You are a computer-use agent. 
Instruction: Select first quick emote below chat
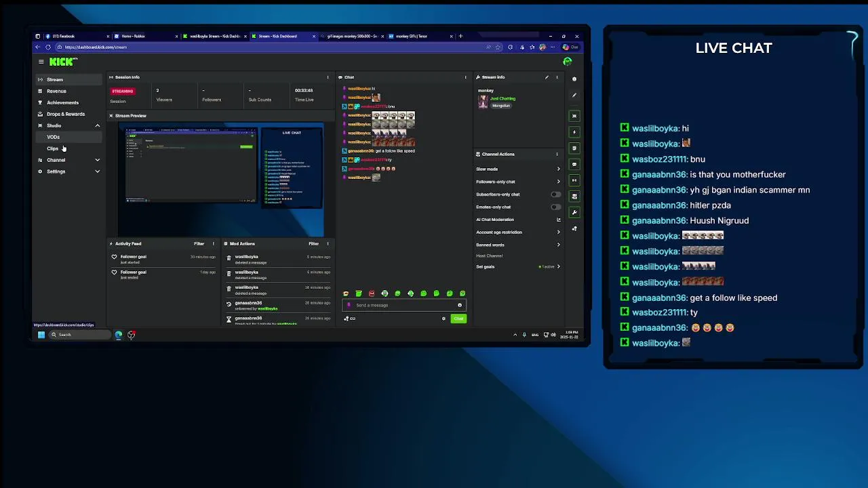346,293
